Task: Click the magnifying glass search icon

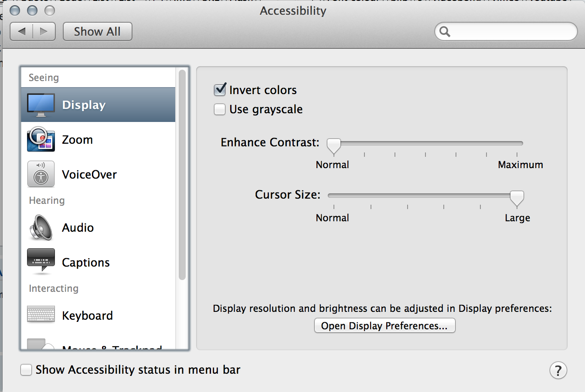Action: (445, 31)
